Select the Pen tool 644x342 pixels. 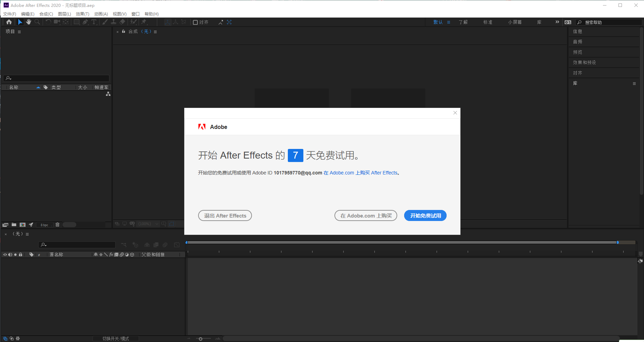[x=85, y=22]
